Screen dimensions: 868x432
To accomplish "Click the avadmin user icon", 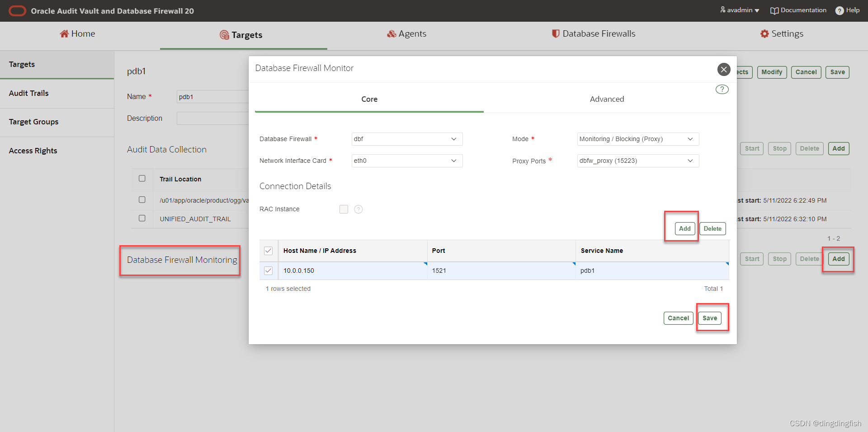I will (x=723, y=9).
